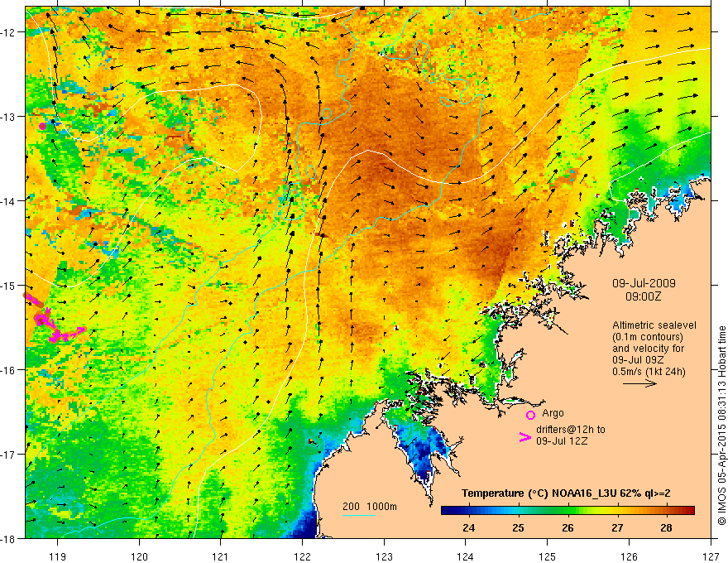Click the 'and velocity for' legend line
The image size is (728, 563).
click(648, 349)
